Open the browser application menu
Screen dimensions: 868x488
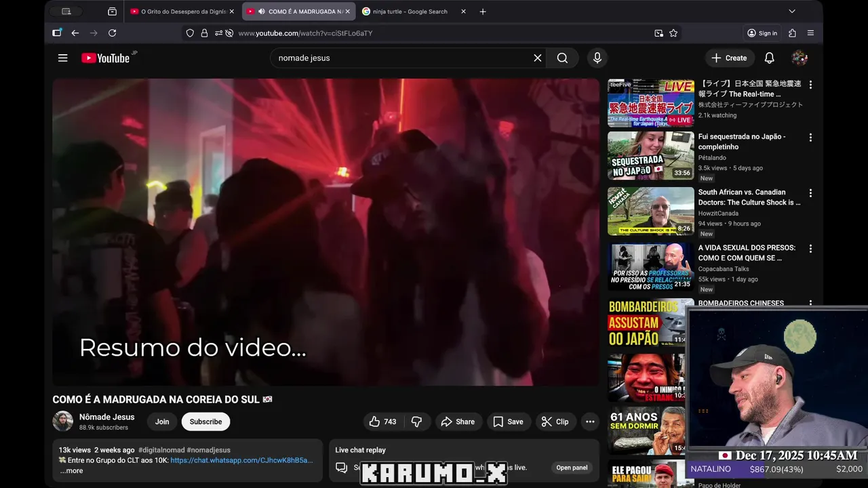810,33
